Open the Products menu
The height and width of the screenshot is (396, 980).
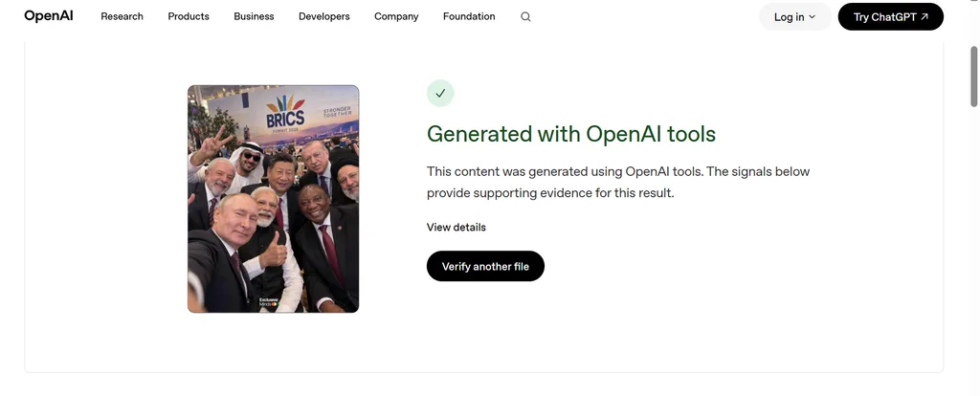pyautogui.click(x=189, y=16)
